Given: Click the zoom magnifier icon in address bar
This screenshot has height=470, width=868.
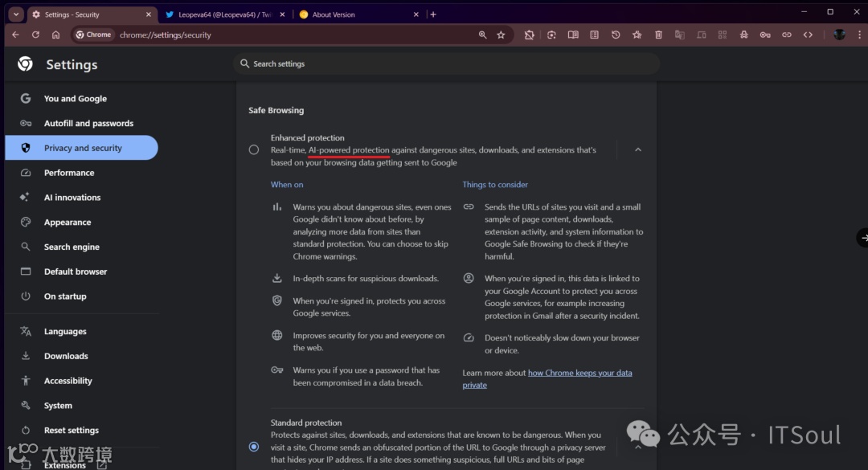Looking at the screenshot, I should (482, 35).
